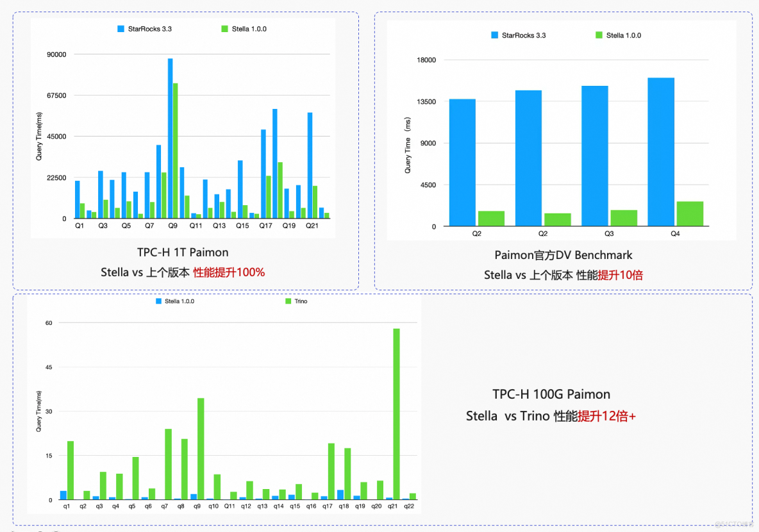Screen dimensions: 759x532
Task: Click blue Stella 1.0.0 legend marker, bottom chart
Action: click(x=157, y=301)
